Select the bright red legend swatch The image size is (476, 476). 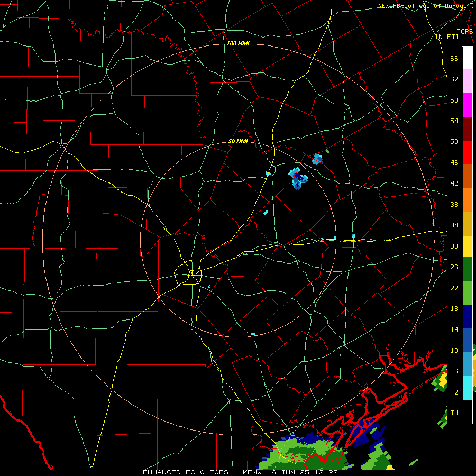point(467,152)
